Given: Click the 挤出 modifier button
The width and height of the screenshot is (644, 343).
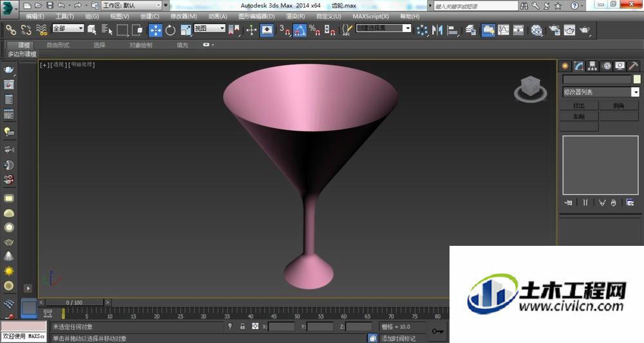Looking at the screenshot, I should click(x=579, y=106).
